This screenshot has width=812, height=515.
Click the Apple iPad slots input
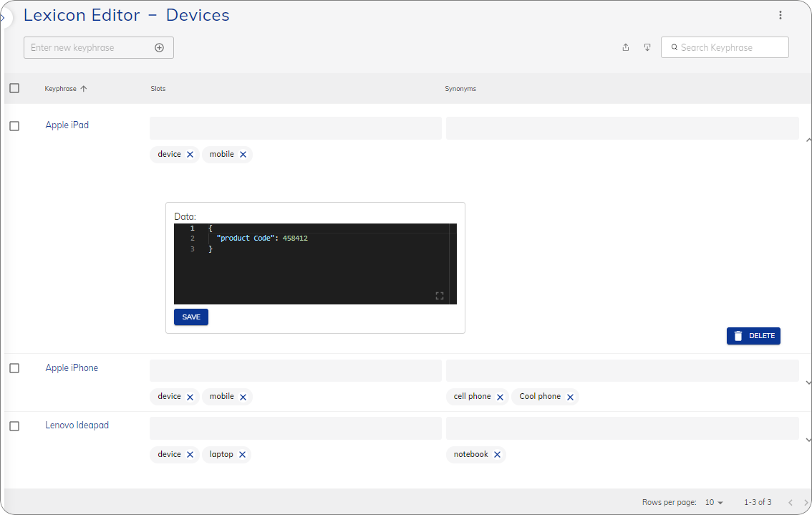click(296, 128)
